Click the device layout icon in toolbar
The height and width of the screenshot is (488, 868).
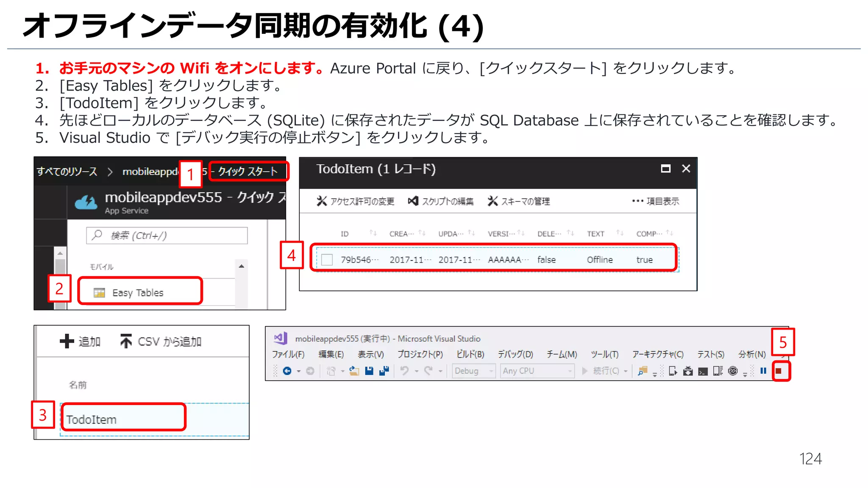click(x=718, y=371)
